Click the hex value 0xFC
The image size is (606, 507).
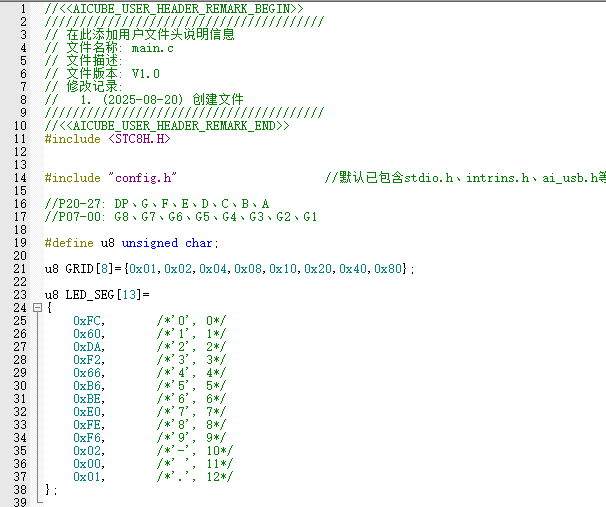point(87,321)
